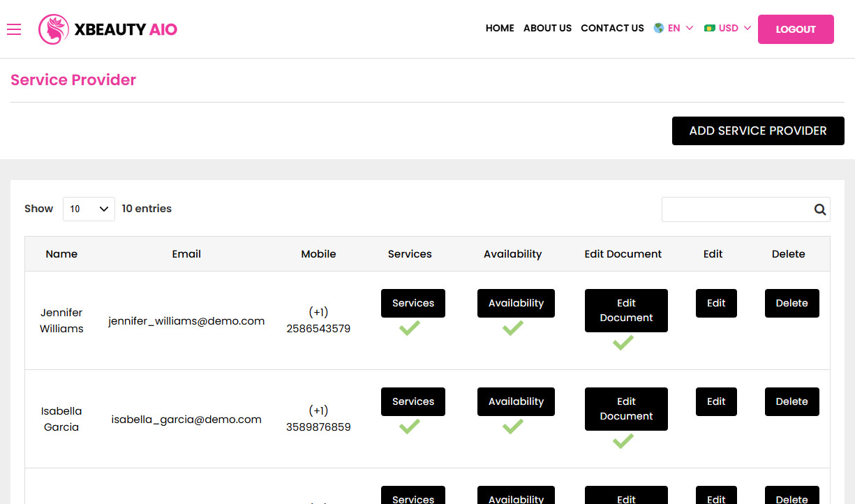Click Add Service Provider button
Image resolution: width=855 pixels, height=504 pixels.
(758, 131)
